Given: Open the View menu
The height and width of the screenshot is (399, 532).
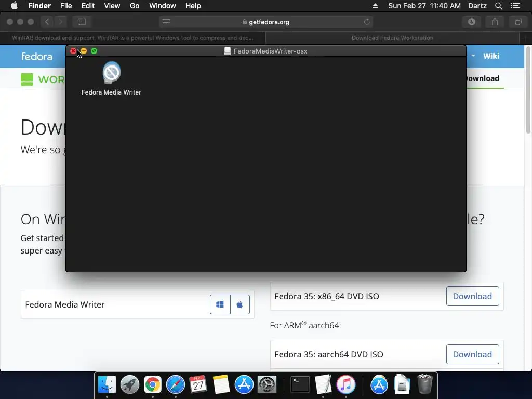Looking at the screenshot, I should click(x=112, y=6).
